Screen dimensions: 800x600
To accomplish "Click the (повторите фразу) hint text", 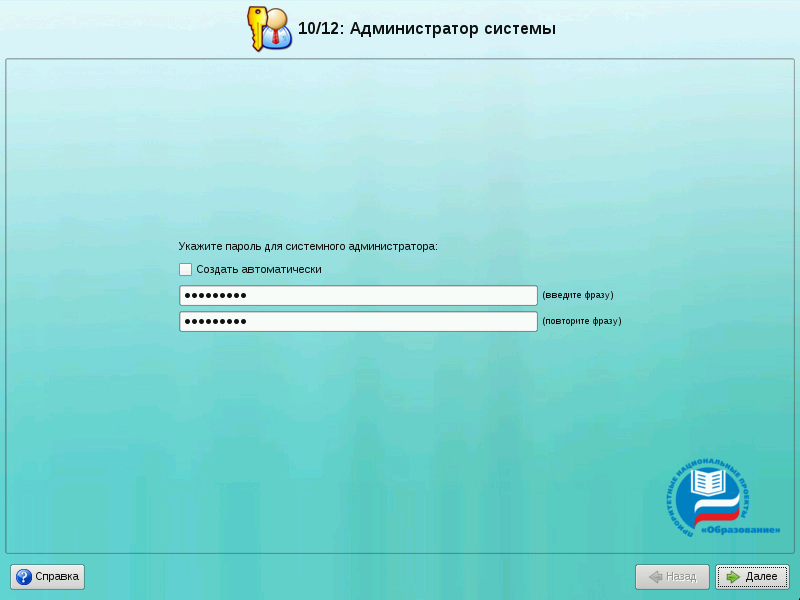I will [581, 322].
